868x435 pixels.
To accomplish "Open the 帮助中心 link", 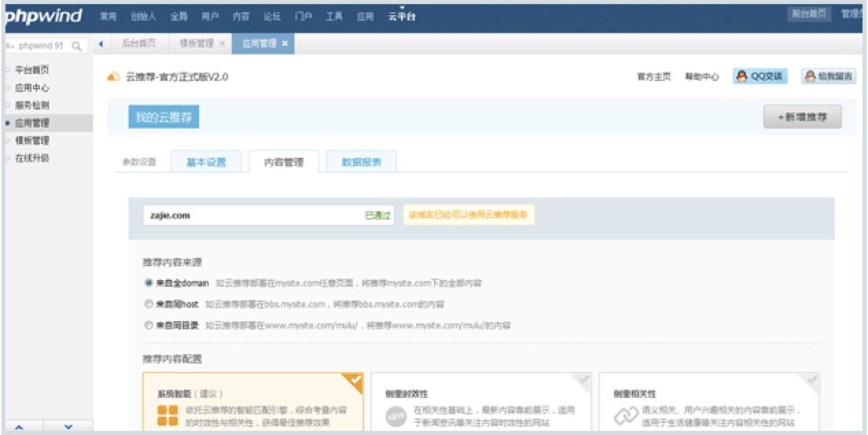I will tap(701, 77).
